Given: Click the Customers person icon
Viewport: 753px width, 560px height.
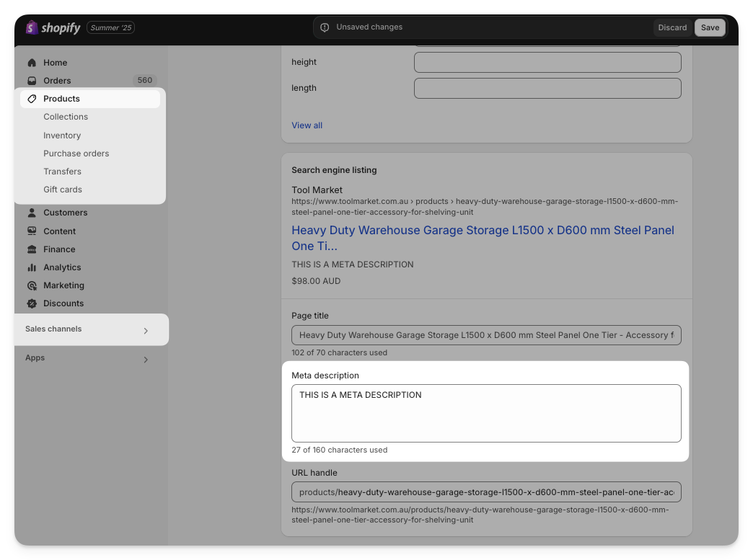Looking at the screenshot, I should pos(32,213).
